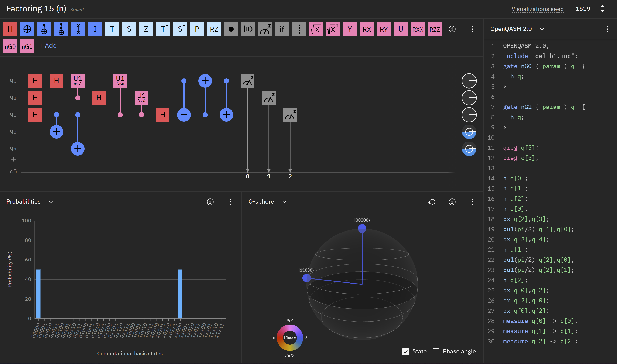Select the T-dagger gate
The height and width of the screenshot is (364, 617).
pyautogui.click(x=163, y=29)
